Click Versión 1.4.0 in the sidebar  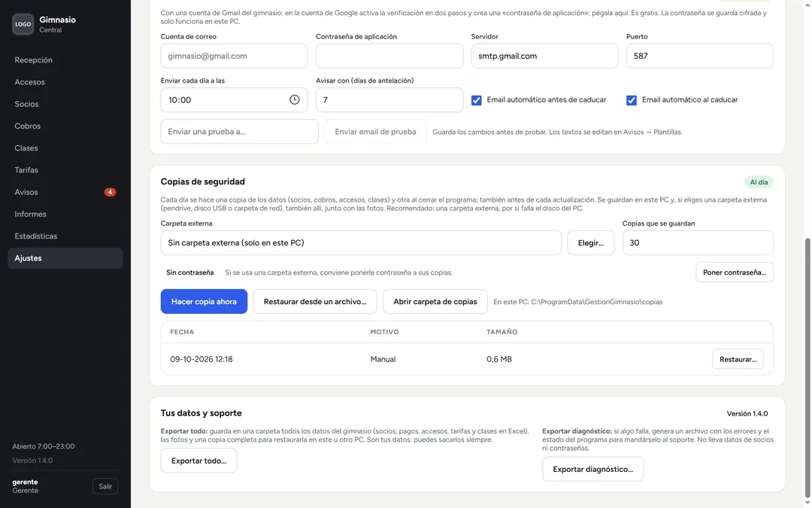click(32, 461)
